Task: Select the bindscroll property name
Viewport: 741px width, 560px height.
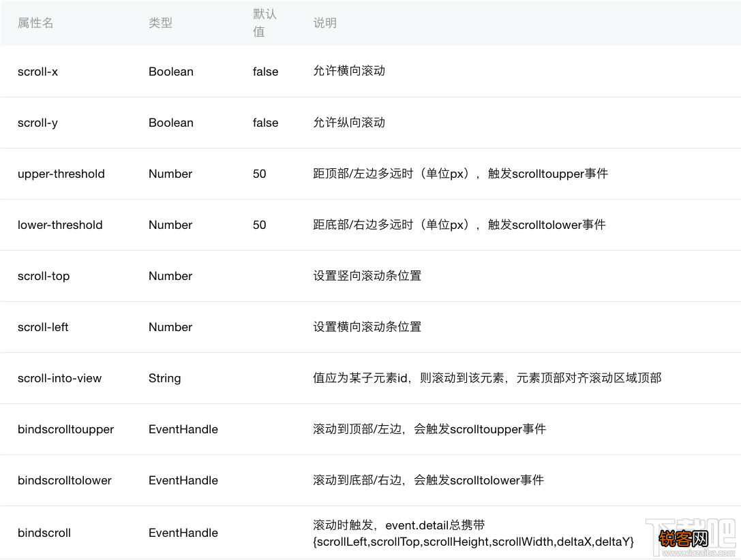Action: pos(44,533)
